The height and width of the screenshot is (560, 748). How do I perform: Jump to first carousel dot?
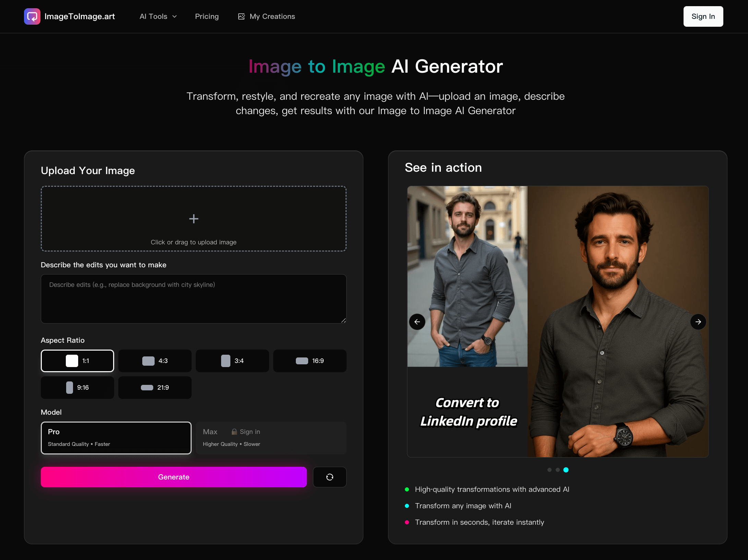[x=550, y=470]
